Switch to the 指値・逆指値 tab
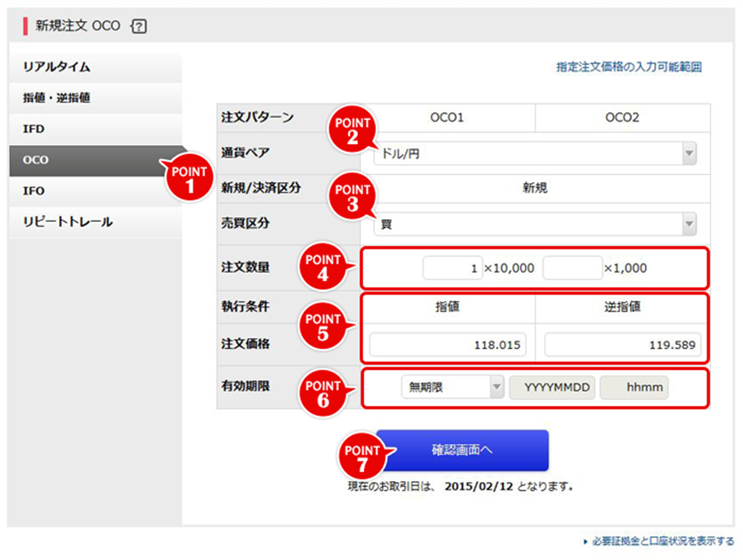The width and height of the screenshot is (743, 560). click(x=96, y=98)
